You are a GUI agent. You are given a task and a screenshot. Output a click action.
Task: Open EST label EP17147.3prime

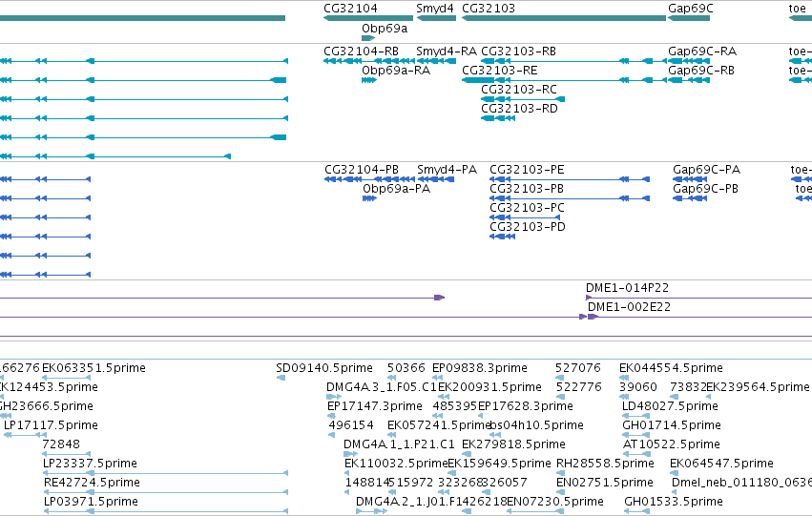375,406
